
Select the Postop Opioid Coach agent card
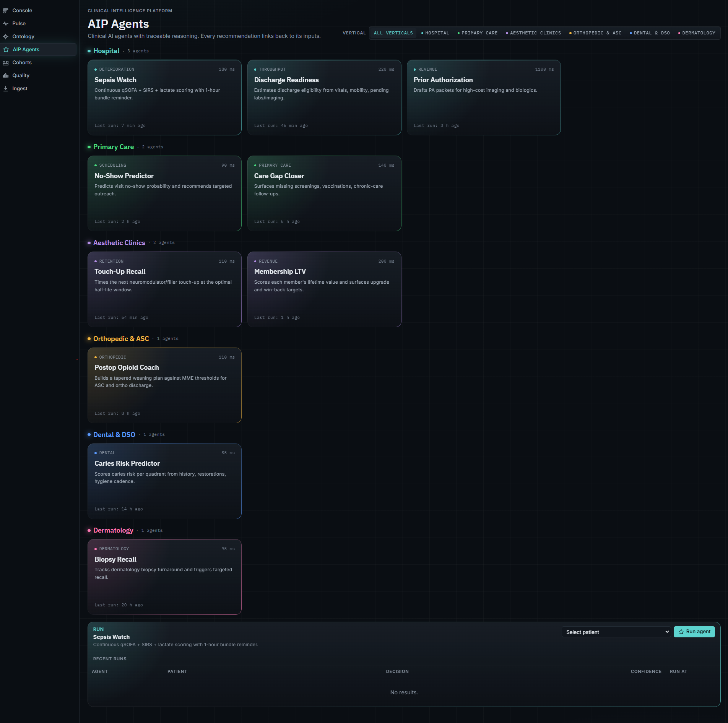164,385
